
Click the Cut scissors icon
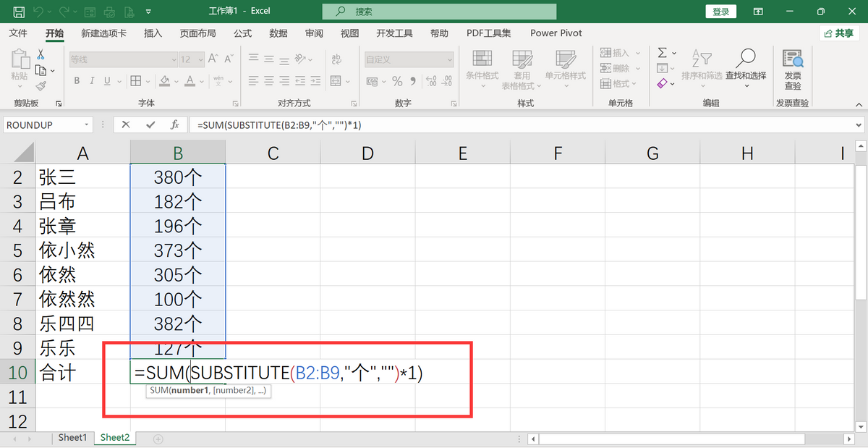click(41, 55)
